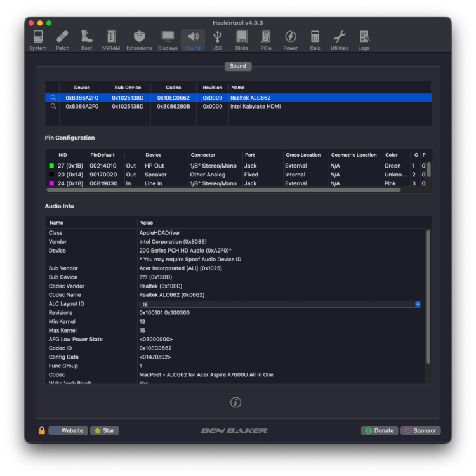Select the Realtek ALC662 device row
Screen dimensions: 476x476
pos(238,98)
